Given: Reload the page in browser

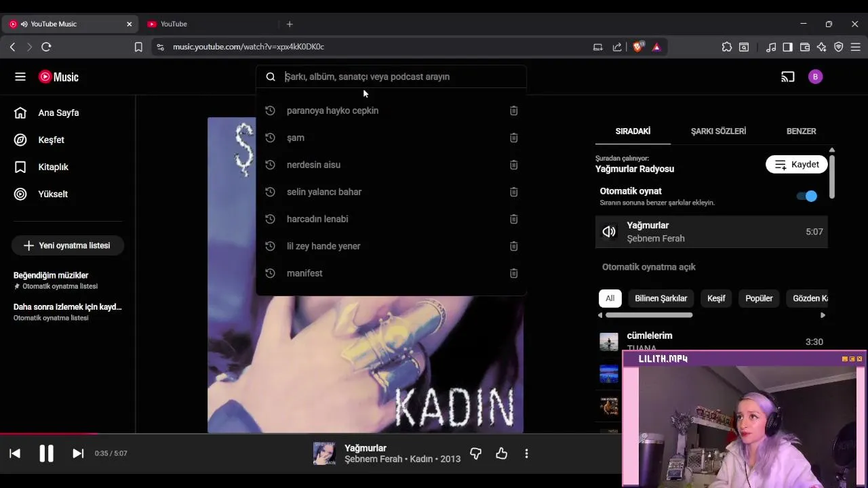Looking at the screenshot, I should (46, 47).
